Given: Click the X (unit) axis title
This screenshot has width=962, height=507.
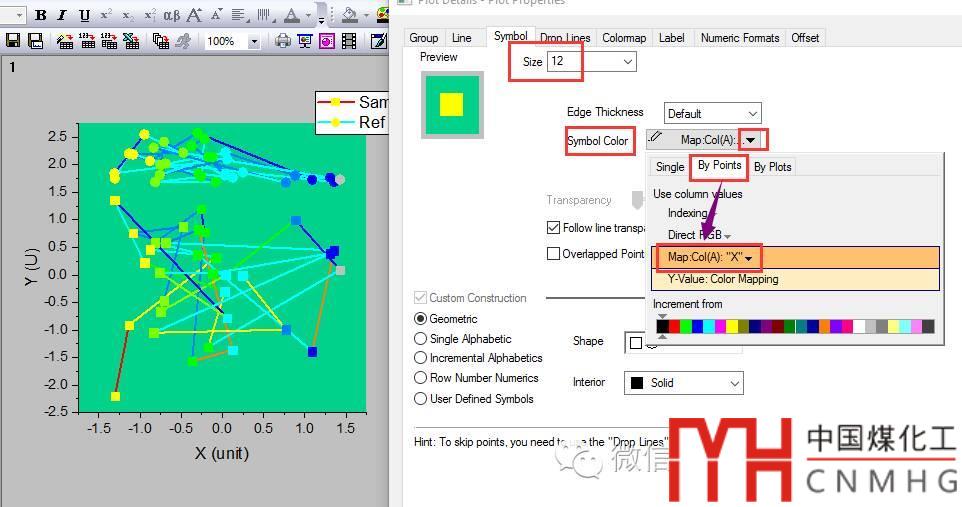Looking at the screenshot, I should coord(222,454).
